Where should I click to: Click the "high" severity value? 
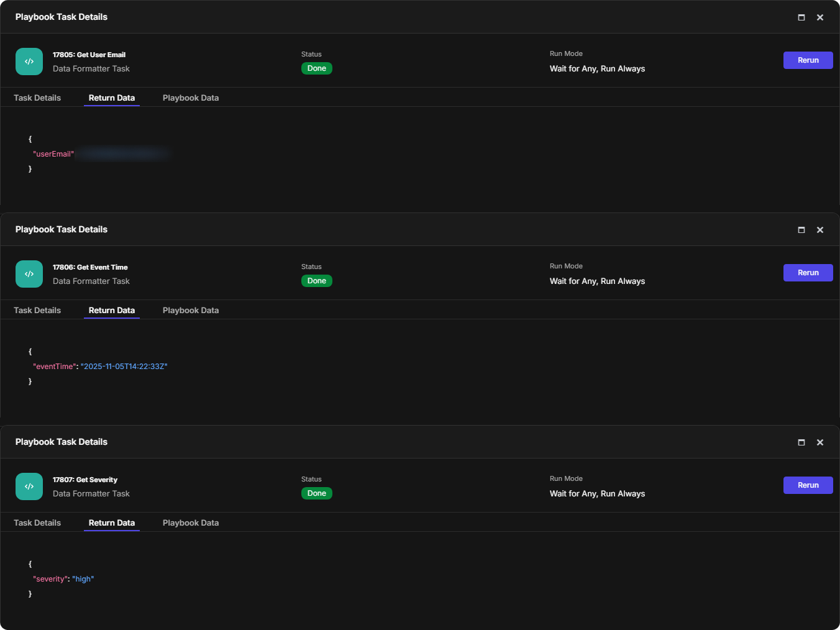pos(83,579)
